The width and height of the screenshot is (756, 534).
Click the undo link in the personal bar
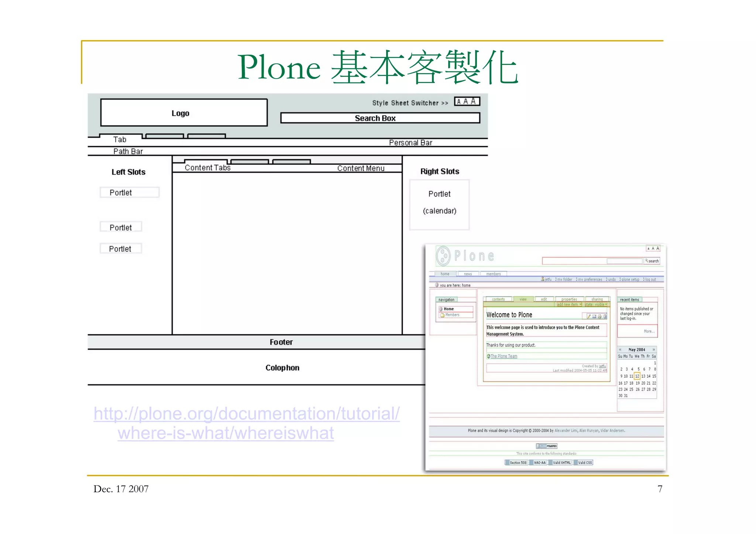611,279
